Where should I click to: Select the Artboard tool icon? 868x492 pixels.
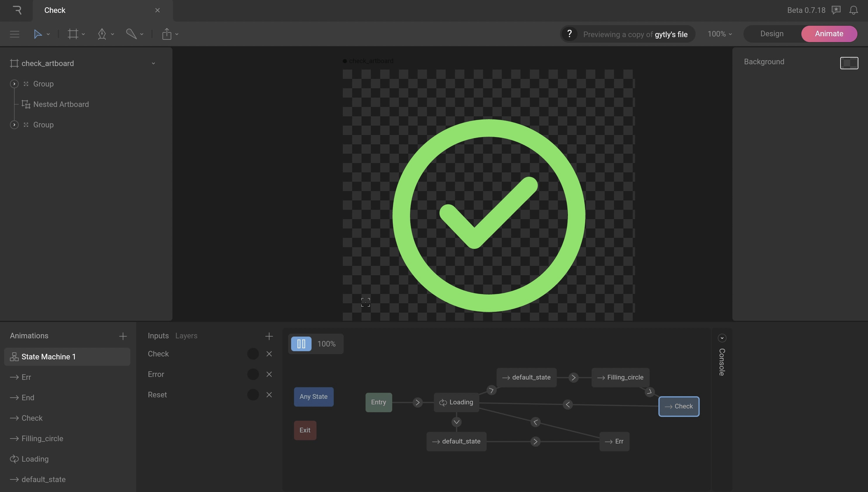click(73, 34)
